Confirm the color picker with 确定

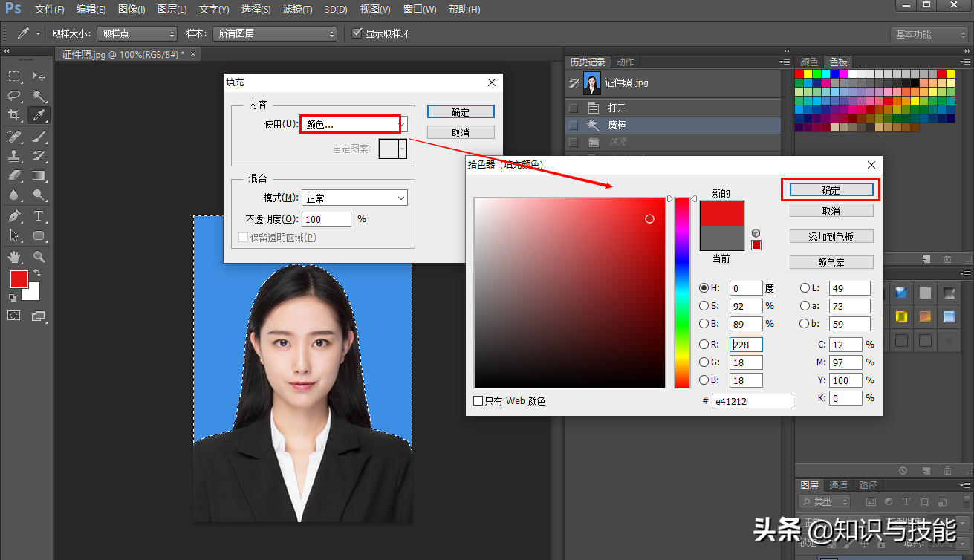[x=831, y=190]
